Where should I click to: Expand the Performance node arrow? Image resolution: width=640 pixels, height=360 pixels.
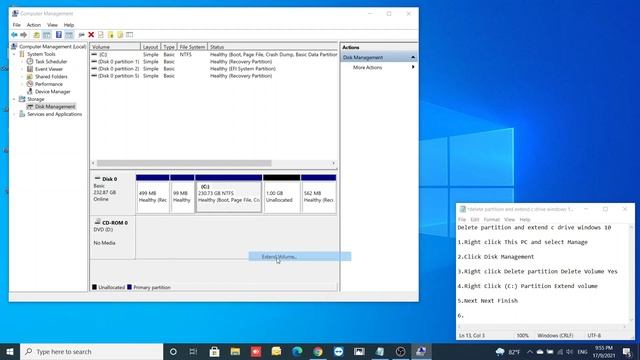[x=22, y=84]
